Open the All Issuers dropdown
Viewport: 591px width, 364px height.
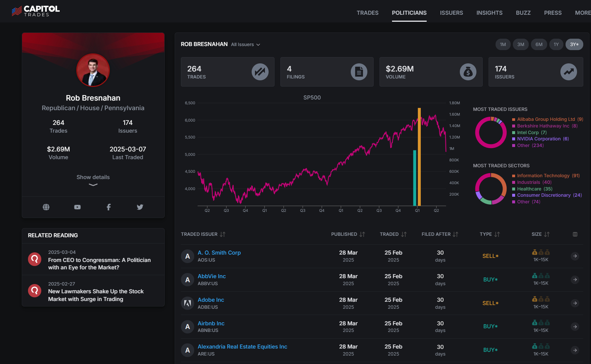pos(246,45)
